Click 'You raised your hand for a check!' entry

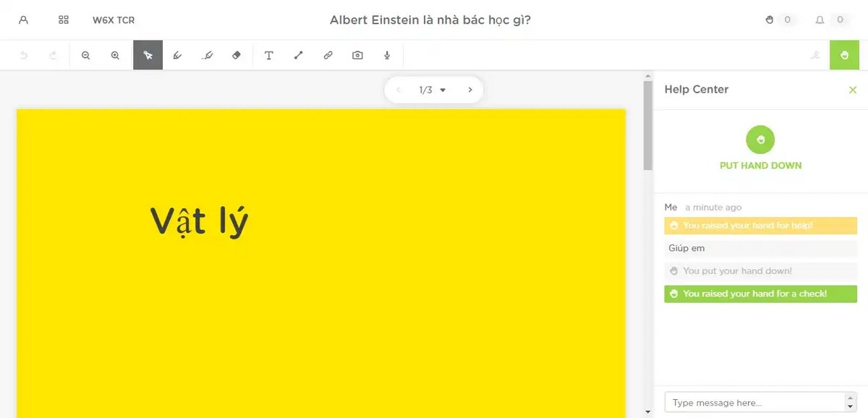point(760,294)
